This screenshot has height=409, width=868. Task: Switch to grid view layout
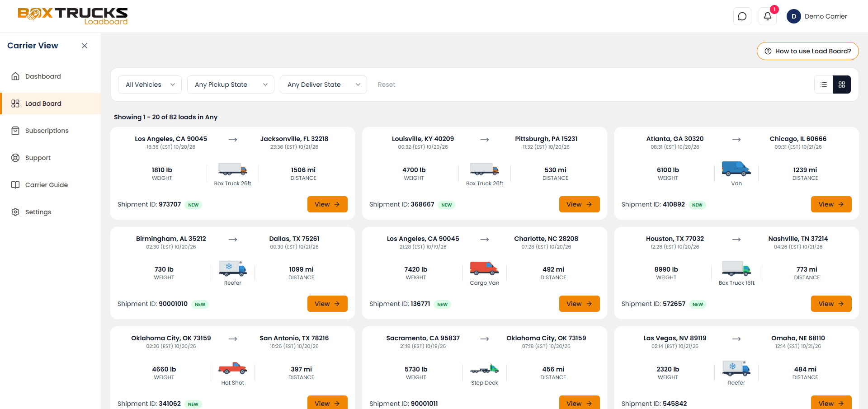(x=842, y=85)
